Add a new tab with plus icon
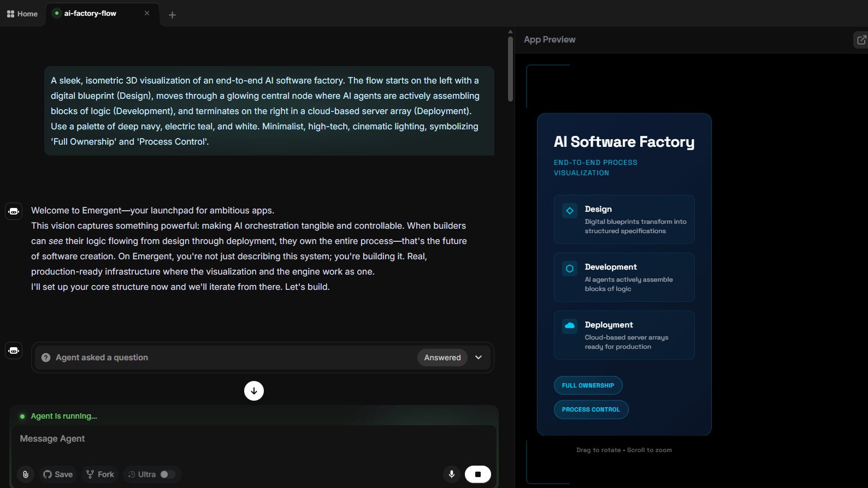 pos(172,15)
